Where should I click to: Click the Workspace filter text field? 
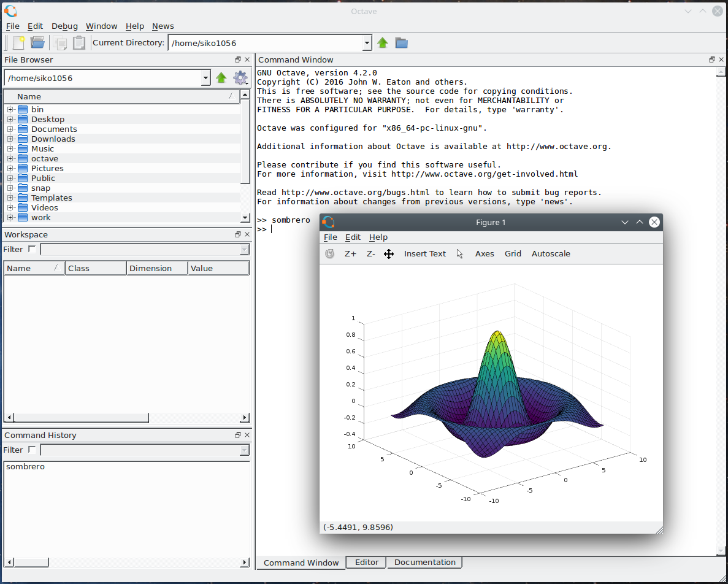[140, 250]
